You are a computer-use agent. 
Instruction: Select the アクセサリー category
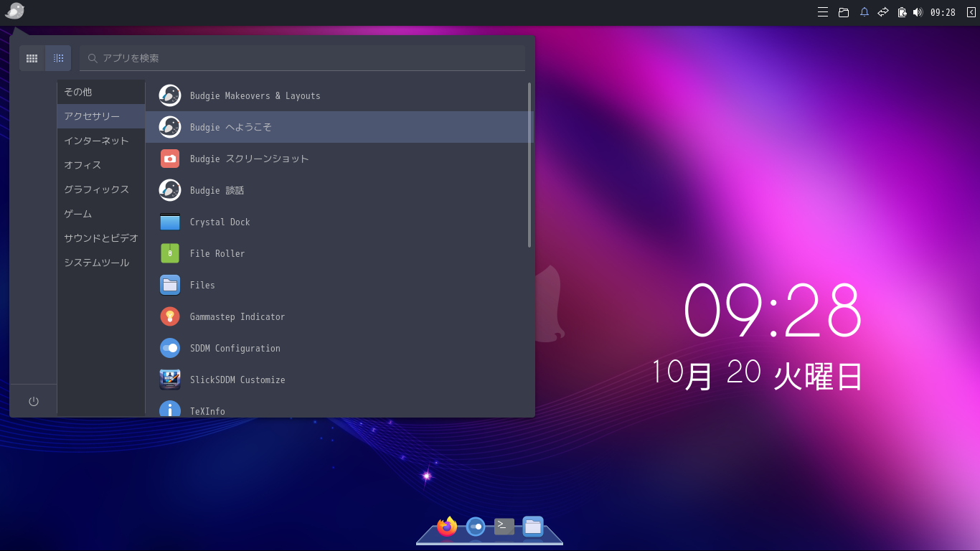(x=101, y=116)
